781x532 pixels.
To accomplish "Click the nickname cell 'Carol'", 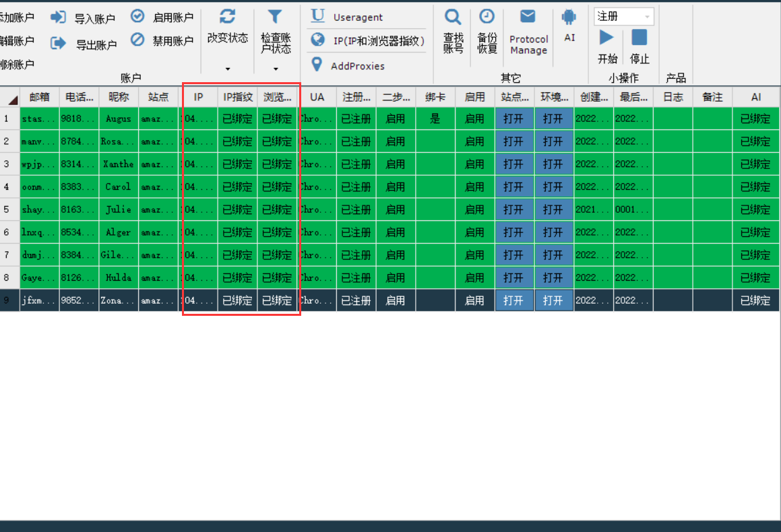I will pyautogui.click(x=119, y=187).
